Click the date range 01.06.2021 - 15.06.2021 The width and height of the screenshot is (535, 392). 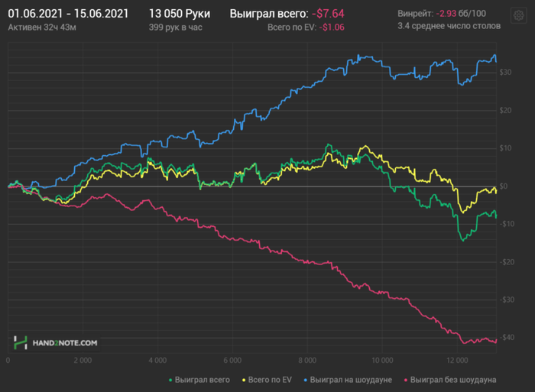coord(68,14)
